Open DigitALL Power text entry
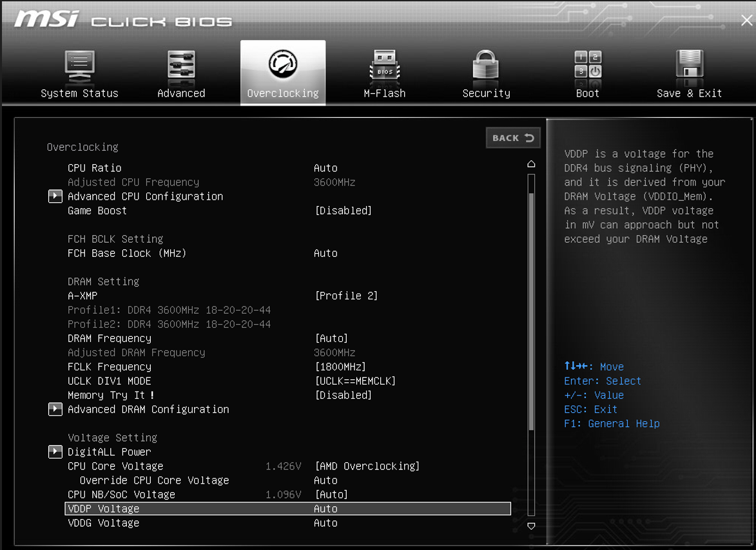The width and height of the screenshot is (756, 550). pyautogui.click(x=110, y=451)
